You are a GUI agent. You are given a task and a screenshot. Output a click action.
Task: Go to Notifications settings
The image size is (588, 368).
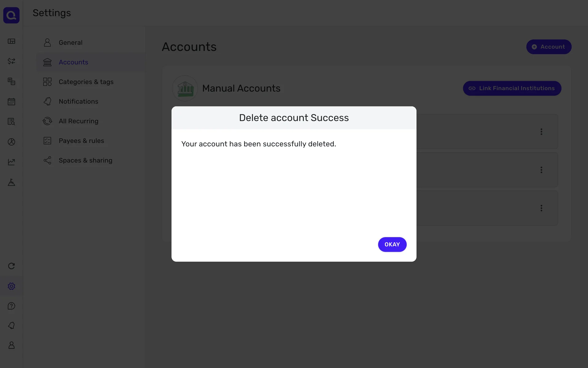point(78,102)
